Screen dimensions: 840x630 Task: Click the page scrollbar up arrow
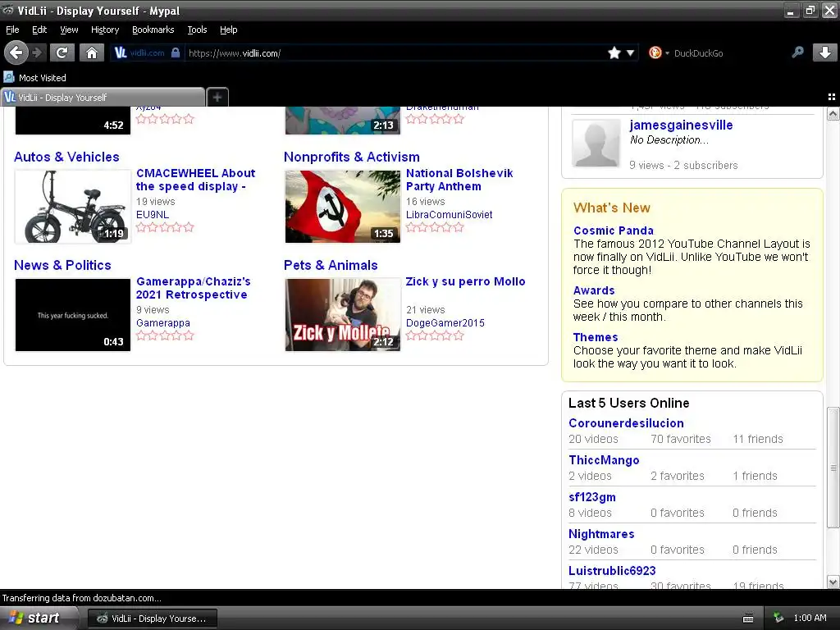[833, 113]
